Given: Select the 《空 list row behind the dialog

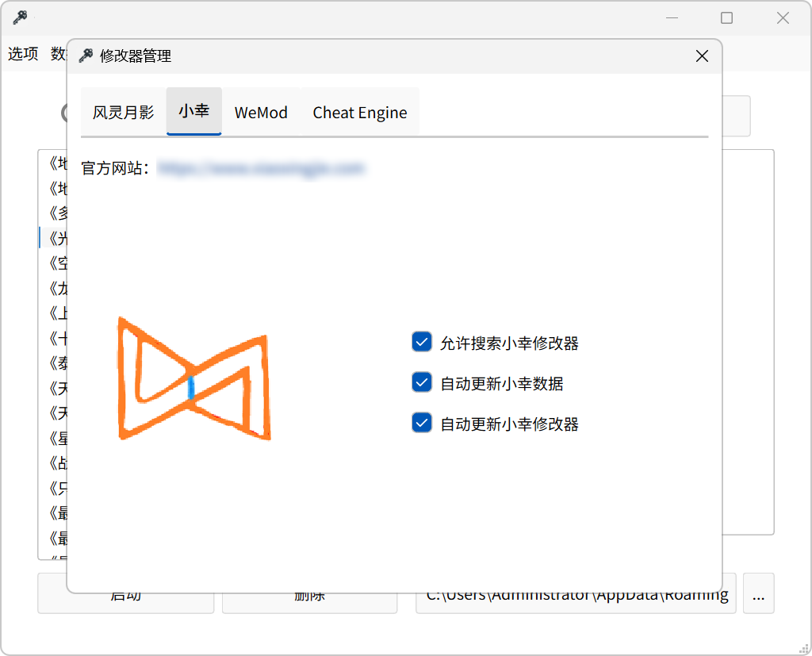Looking at the screenshot, I should pos(53,263).
